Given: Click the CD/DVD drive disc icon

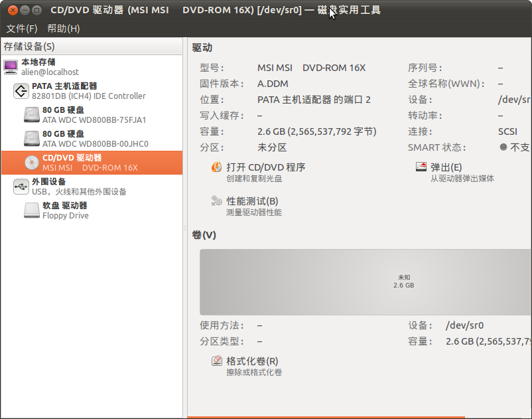Looking at the screenshot, I should coord(32,163).
